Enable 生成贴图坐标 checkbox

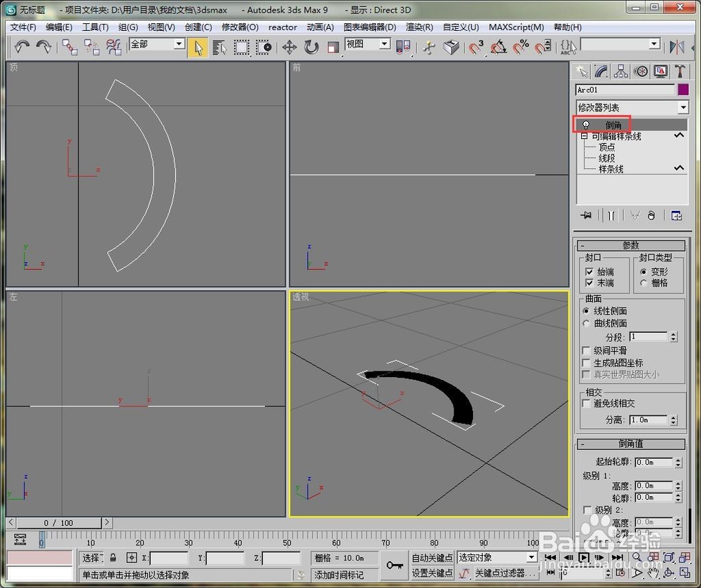(x=585, y=363)
